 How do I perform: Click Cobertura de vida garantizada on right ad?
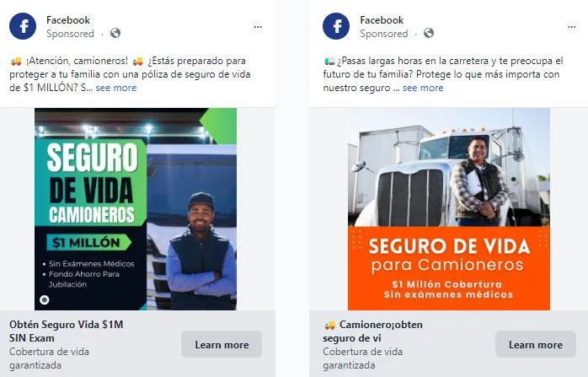click(362, 358)
